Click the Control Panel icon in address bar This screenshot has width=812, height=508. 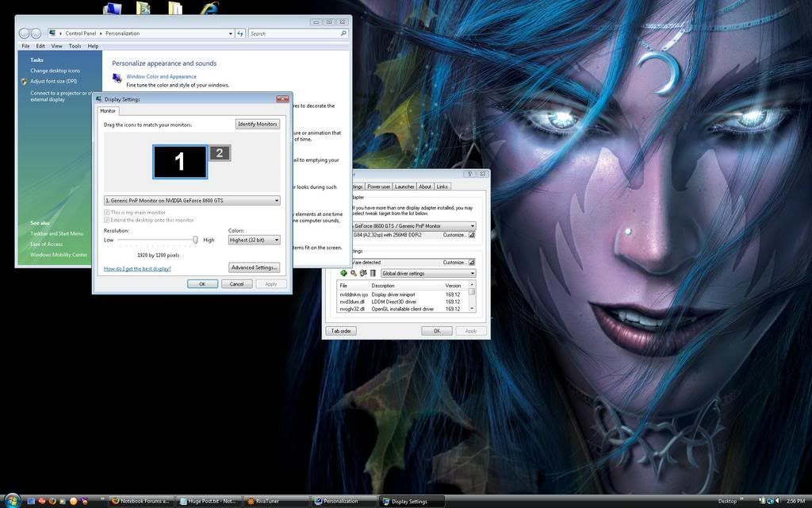(x=53, y=33)
